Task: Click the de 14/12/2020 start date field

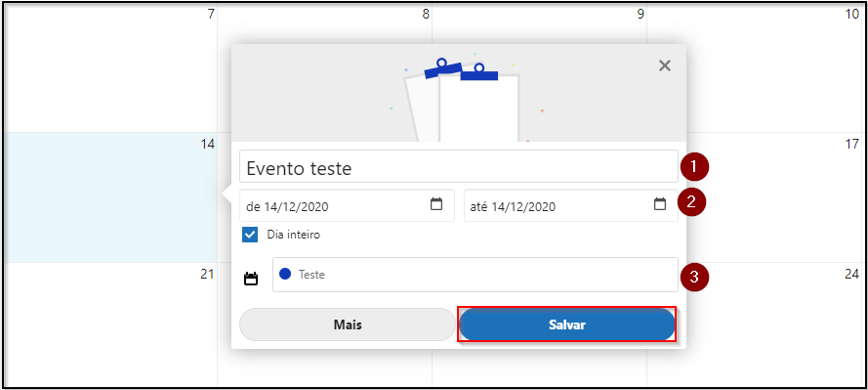Action: tap(347, 205)
